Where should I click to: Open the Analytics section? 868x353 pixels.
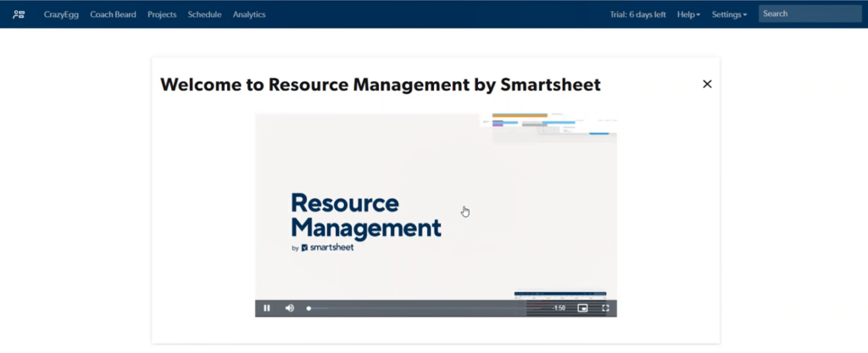[249, 14]
